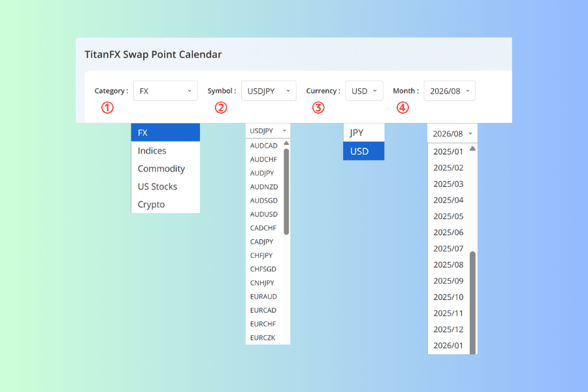Pick CADCHF from the symbol list
588x392 pixels.
coord(265,228)
